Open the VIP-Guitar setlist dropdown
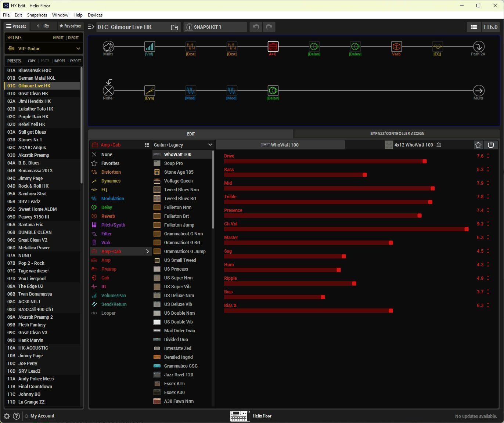 click(x=44, y=48)
